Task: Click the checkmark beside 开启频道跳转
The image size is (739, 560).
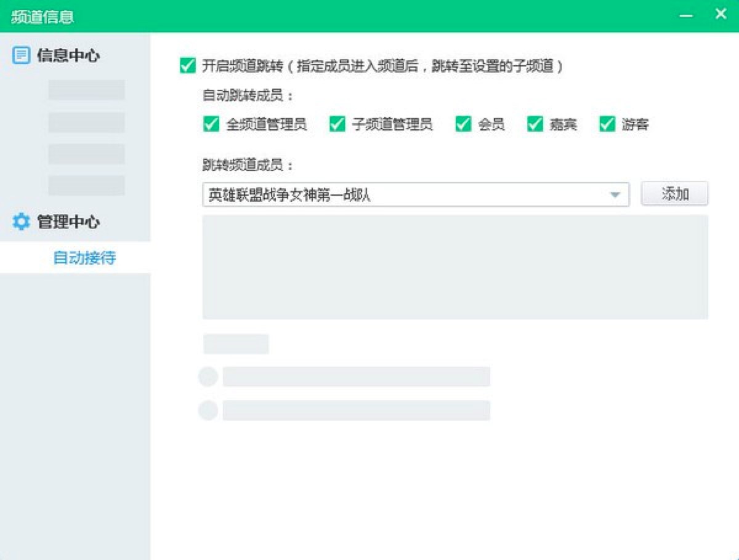Action: (187, 64)
